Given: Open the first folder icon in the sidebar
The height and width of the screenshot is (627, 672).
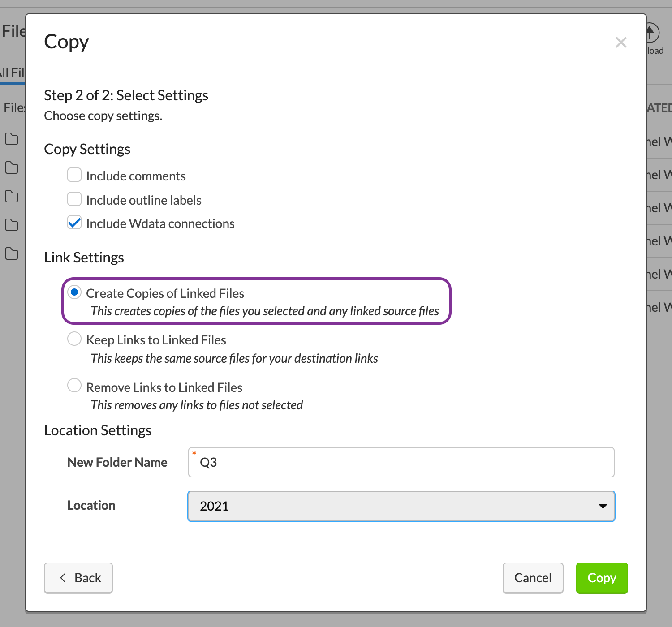Looking at the screenshot, I should 12,139.
